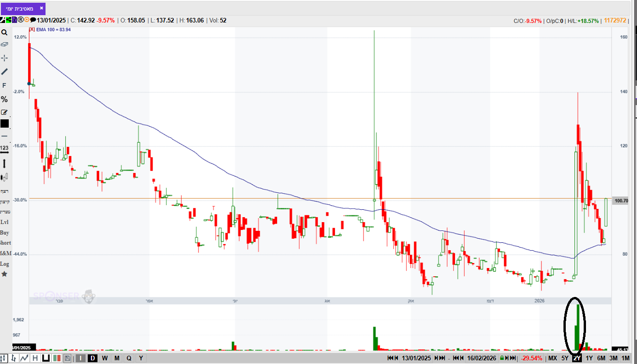Select the weekly W interval

point(105,358)
